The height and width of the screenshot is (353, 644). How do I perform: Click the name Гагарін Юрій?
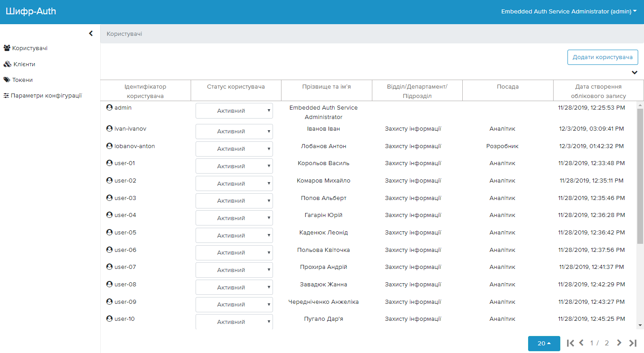pos(324,215)
